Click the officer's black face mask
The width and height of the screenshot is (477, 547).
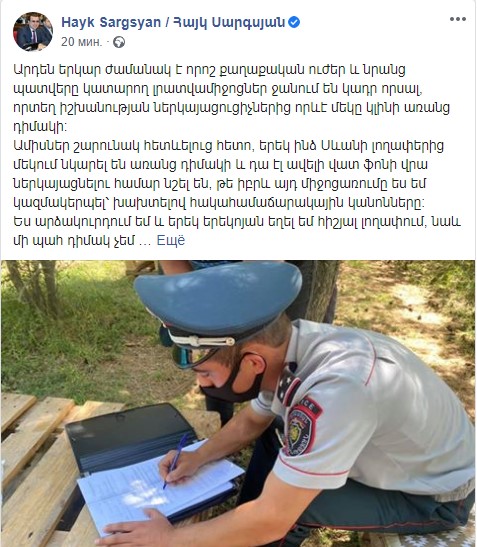click(234, 381)
